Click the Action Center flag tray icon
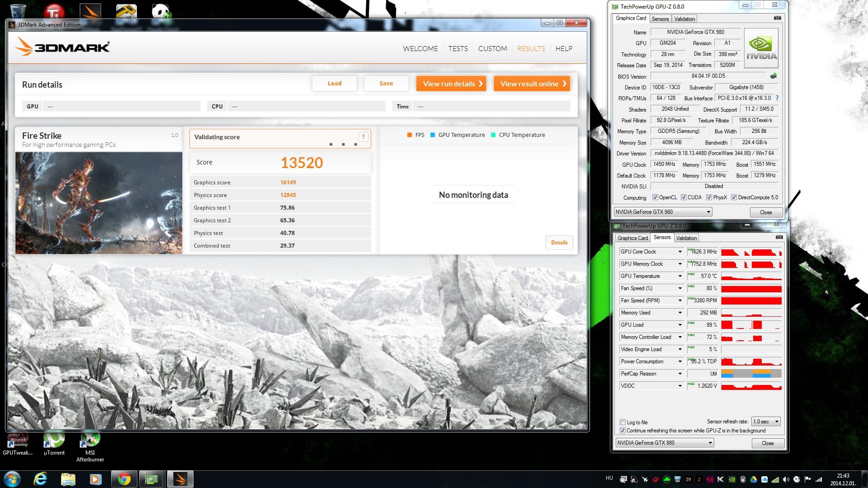This screenshot has width=868, height=488. [808, 479]
